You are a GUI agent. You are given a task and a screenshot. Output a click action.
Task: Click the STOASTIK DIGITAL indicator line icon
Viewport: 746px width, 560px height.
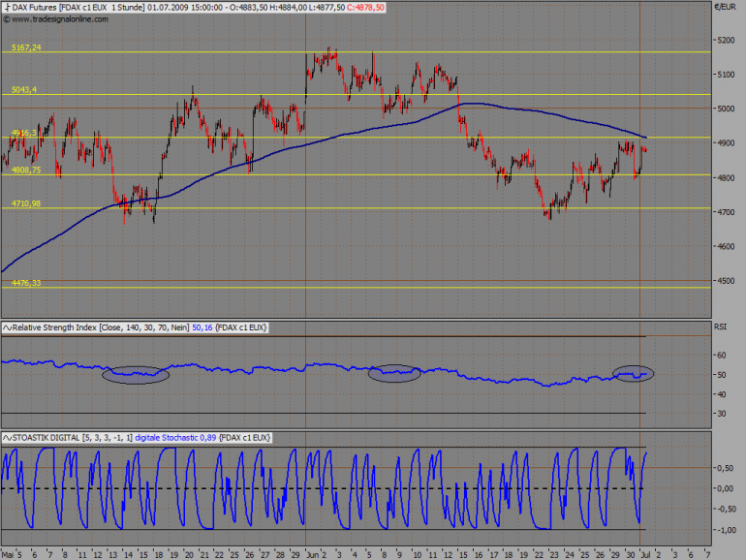point(7,438)
